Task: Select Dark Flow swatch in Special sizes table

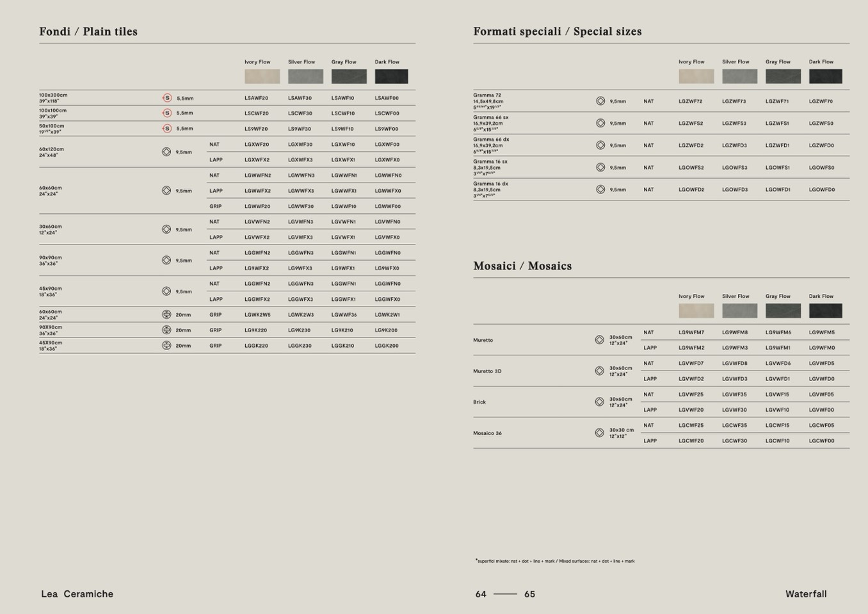Action: (x=825, y=76)
